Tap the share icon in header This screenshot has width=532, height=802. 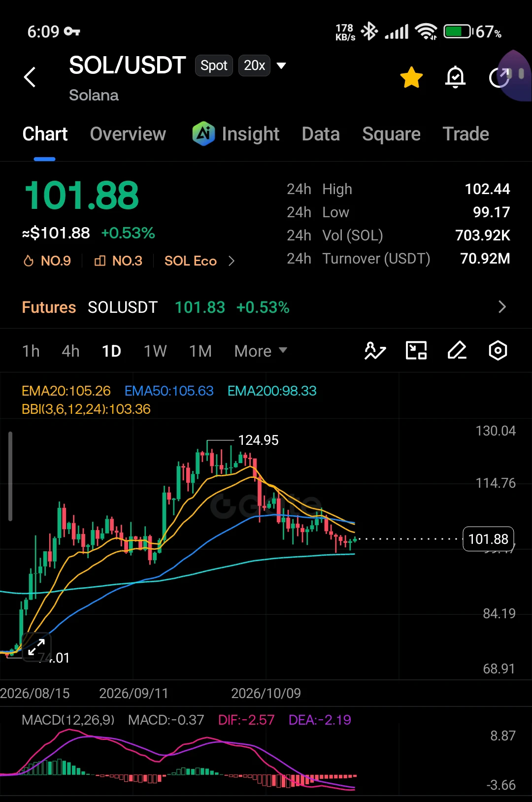[x=499, y=77]
